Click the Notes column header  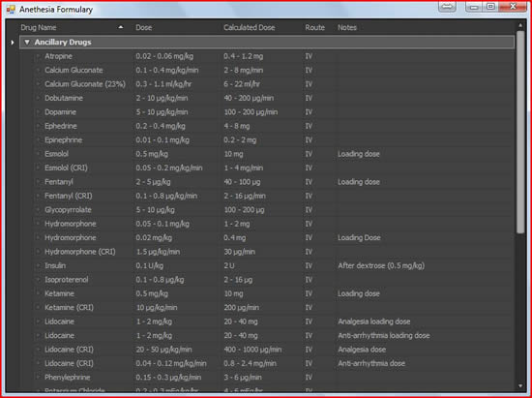347,27
